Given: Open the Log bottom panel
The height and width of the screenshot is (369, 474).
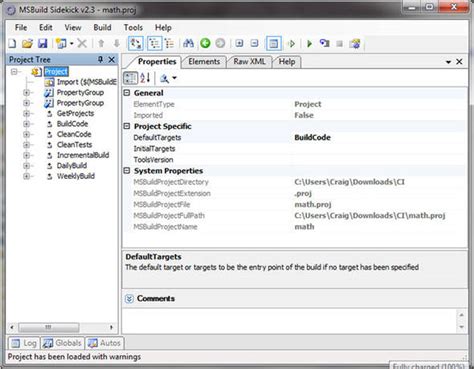Looking at the screenshot, I should coord(24,343).
